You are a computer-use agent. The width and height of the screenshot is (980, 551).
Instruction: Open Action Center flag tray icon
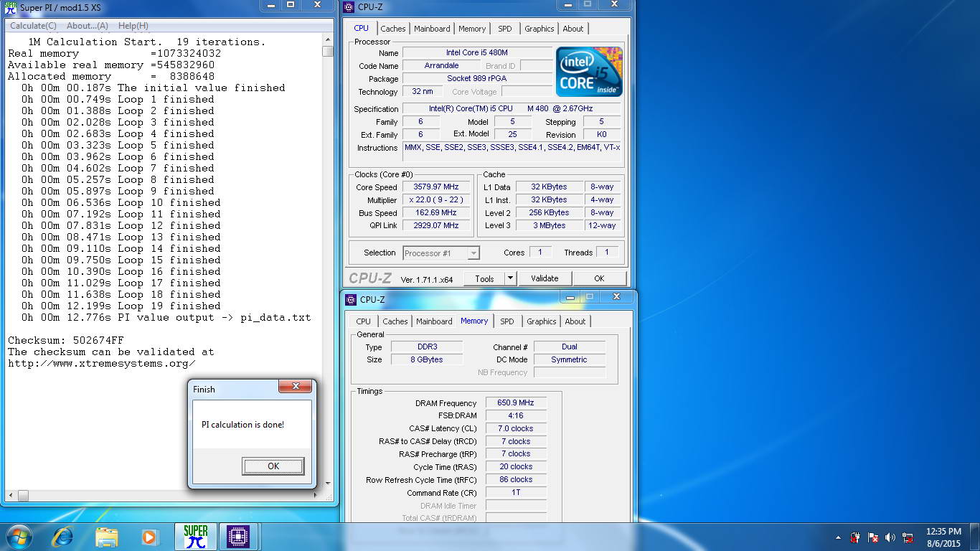[873, 537]
